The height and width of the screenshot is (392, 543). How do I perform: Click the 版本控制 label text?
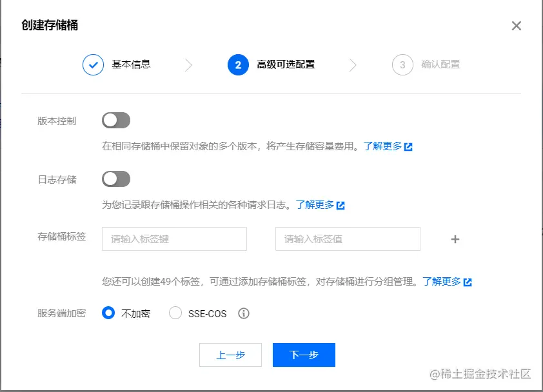click(x=57, y=121)
